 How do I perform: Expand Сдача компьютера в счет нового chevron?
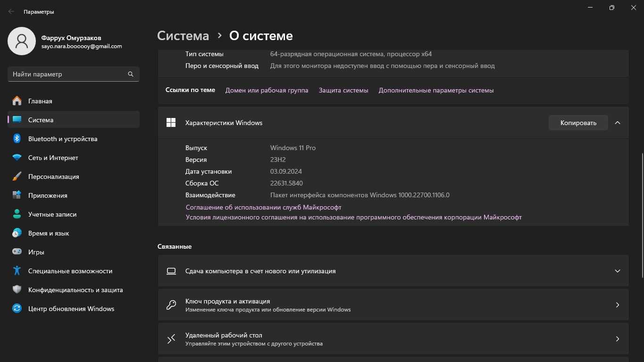point(618,271)
